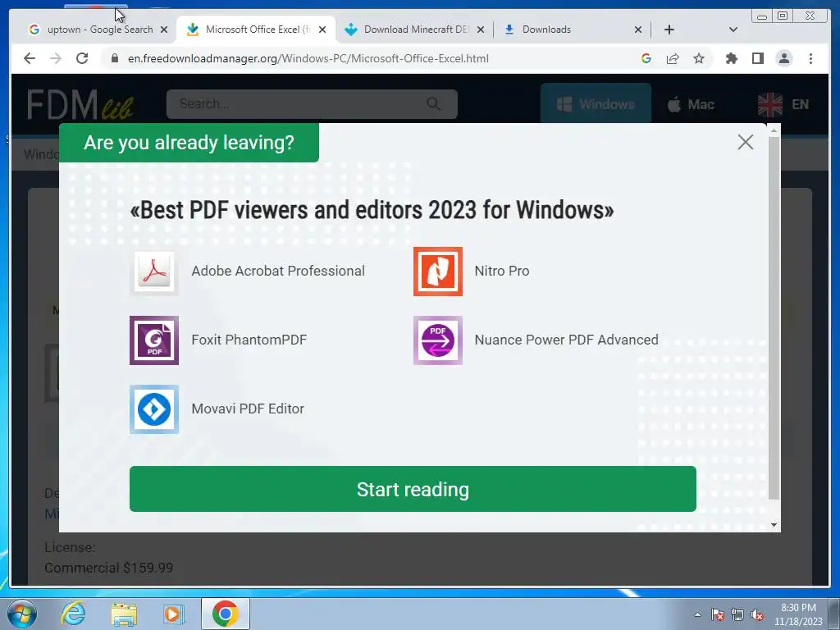Viewport: 840px width, 630px height.
Task: Open the Foxit PhantomPDF icon
Action: point(154,340)
